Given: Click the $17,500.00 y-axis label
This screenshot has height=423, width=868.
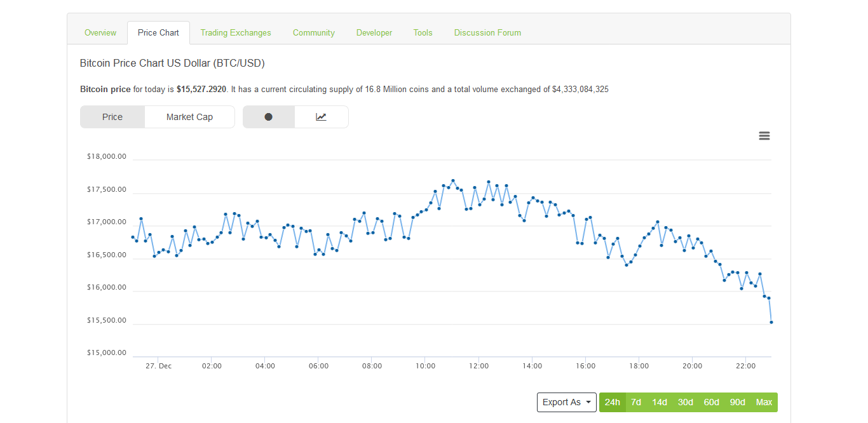Looking at the screenshot, I should coord(107,189).
